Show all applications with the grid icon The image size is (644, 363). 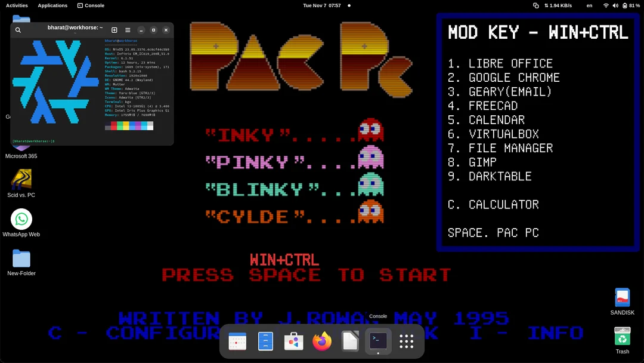point(405,341)
